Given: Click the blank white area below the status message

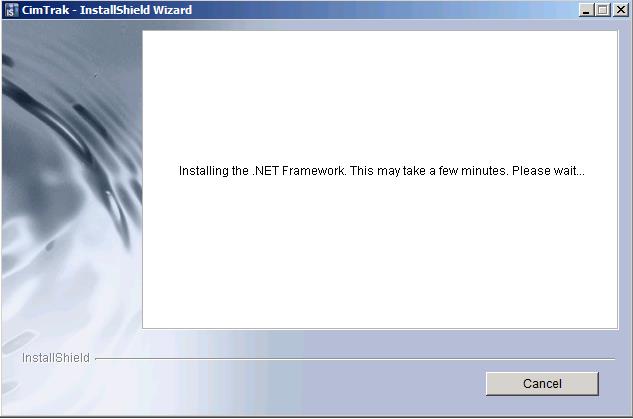Looking at the screenshot, I should click(380, 254).
